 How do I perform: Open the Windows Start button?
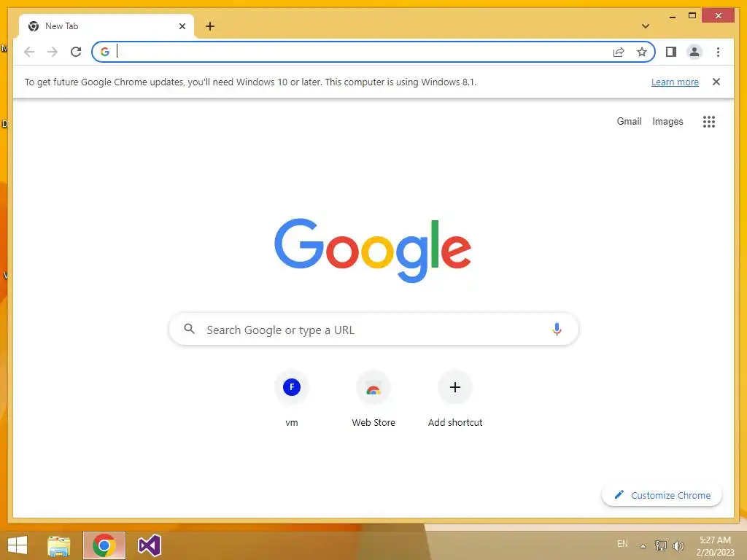click(x=18, y=545)
